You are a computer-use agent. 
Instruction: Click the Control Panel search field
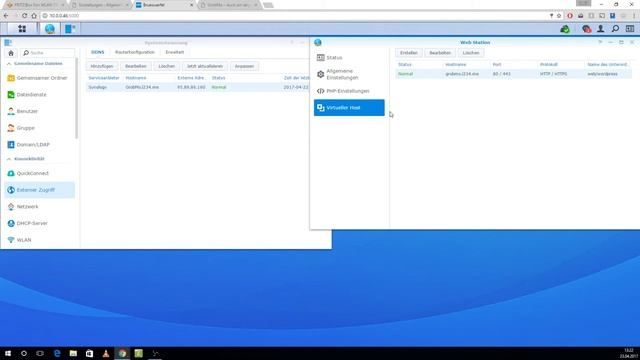click(48, 53)
